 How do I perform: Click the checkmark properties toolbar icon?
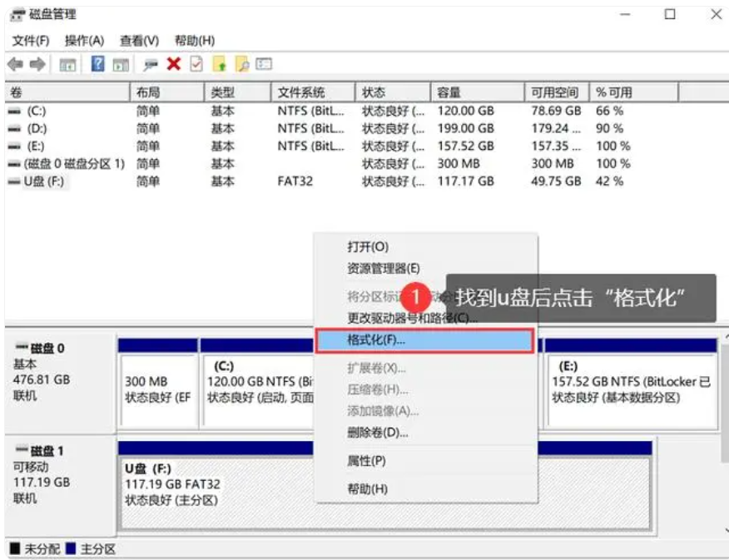click(x=196, y=64)
